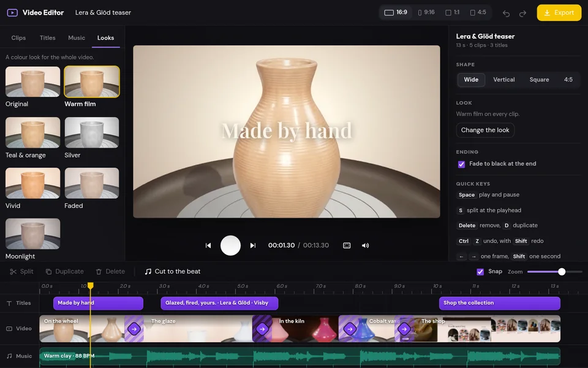The height and width of the screenshot is (368, 588).
Task: Select the 9:16 aspect ratio
Action: (426, 12)
